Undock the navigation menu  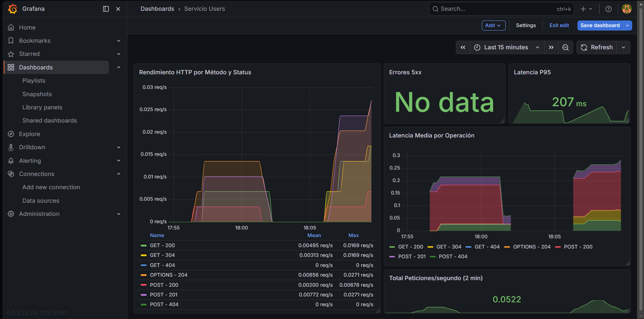point(106,9)
